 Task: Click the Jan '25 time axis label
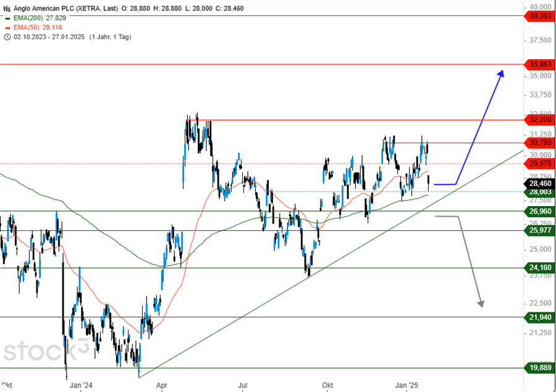tap(406, 385)
